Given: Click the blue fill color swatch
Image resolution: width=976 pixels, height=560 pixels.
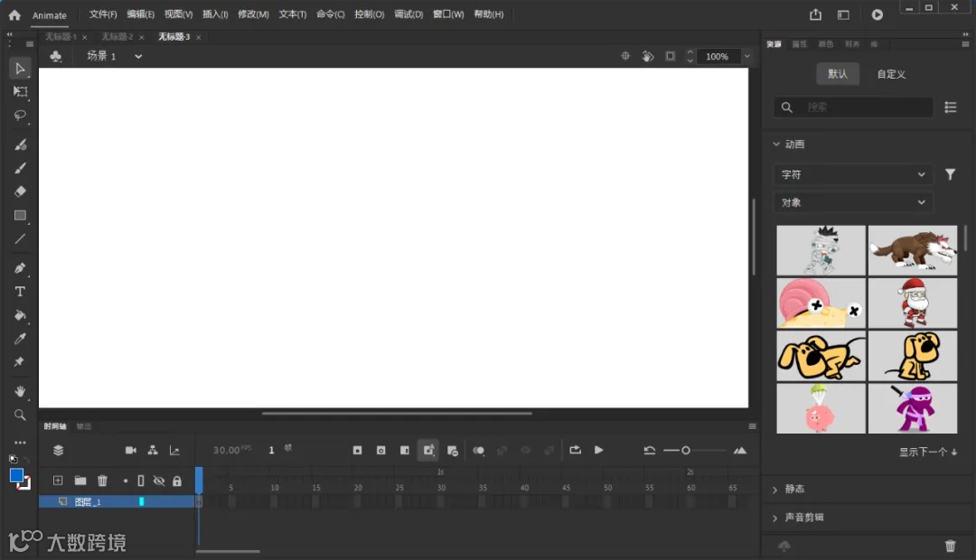Looking at the screenshot, I should tap(16, 476).
